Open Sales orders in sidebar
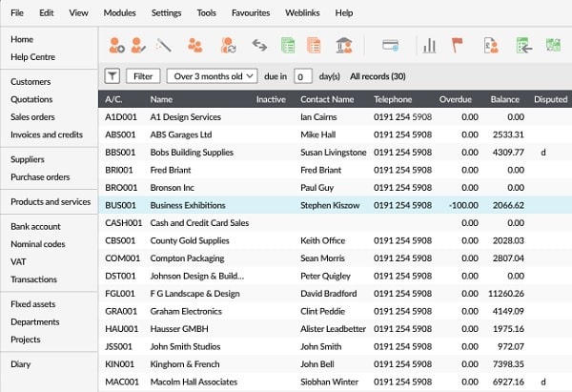 (x=32, y=116)
